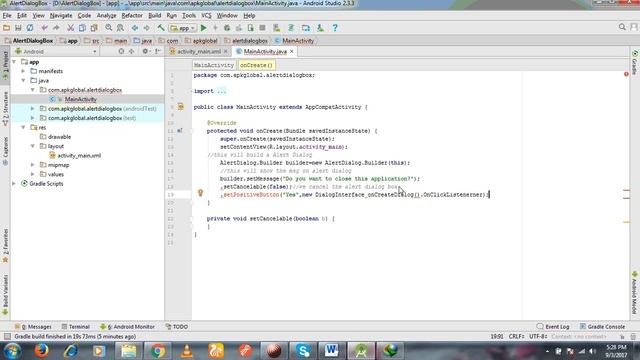Click the Make Project hammer icon
This screenshot has width=640, height=360.
161,28
